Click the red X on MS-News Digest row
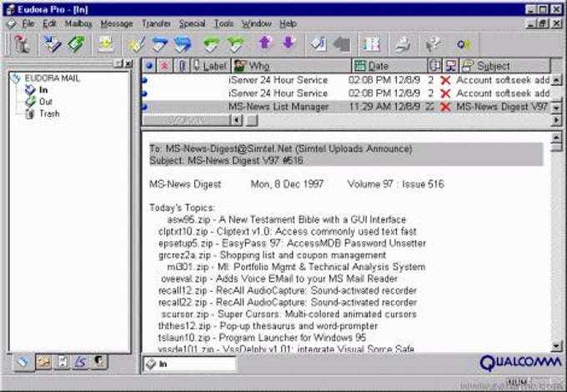This screenshot has height=392, width=567. pyautogui.click(x=445, y=107)
